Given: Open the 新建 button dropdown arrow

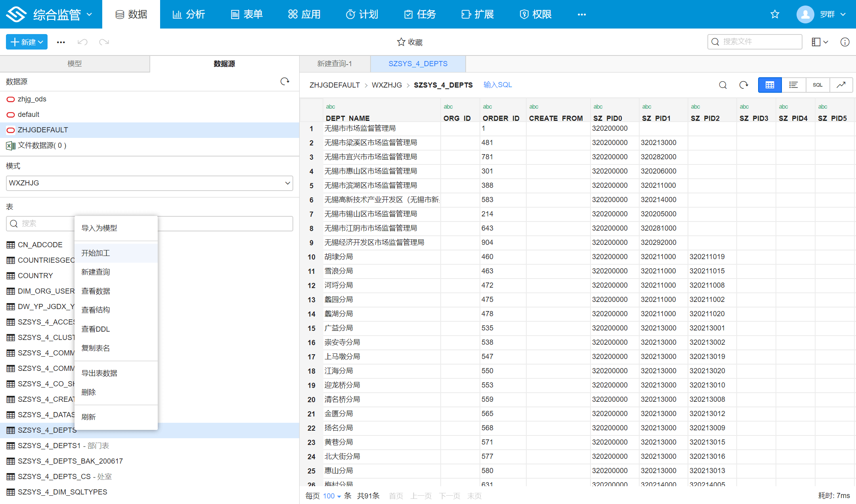Looking at the screenshot, I should coord(40,42).
